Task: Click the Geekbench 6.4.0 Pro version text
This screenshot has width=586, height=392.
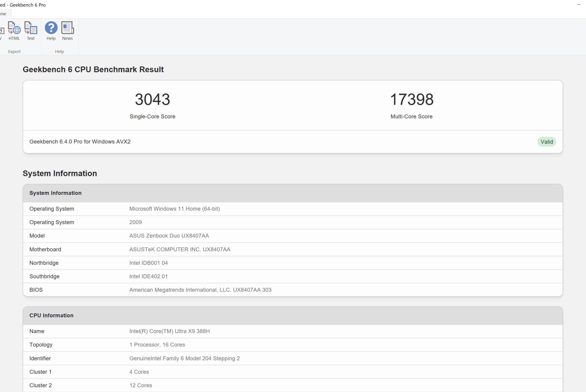Action: point(80,142)
